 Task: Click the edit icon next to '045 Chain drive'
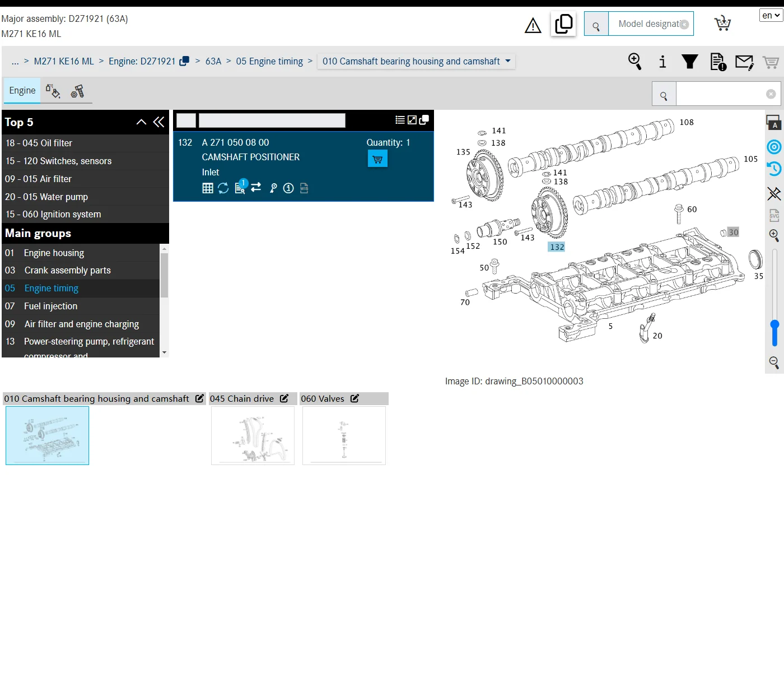coord(284,398)
